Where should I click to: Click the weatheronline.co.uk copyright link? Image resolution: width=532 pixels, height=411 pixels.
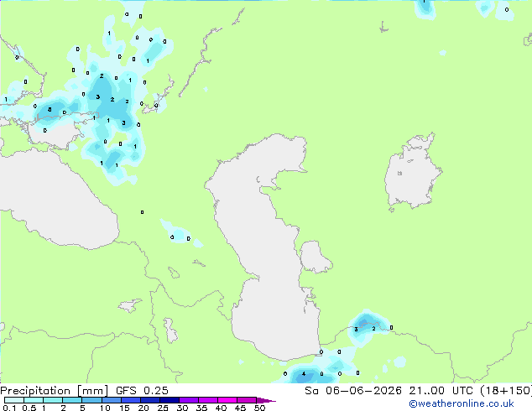[x=462, y=403]
